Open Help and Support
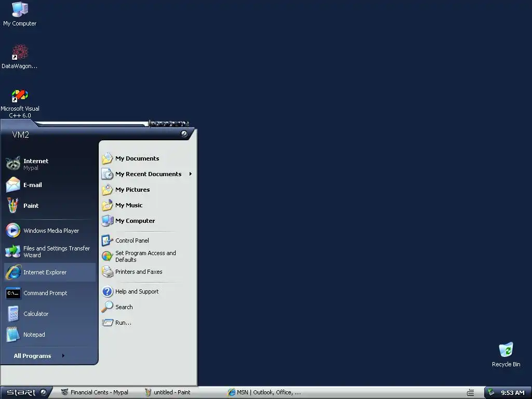Viewport: 532px width, 399px height. [x=148, y=291]
